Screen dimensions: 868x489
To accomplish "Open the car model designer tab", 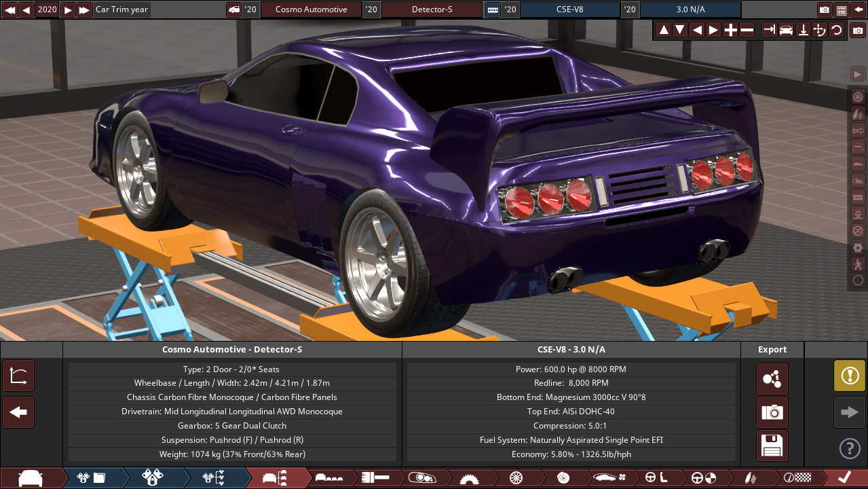I will click(31, 478).
